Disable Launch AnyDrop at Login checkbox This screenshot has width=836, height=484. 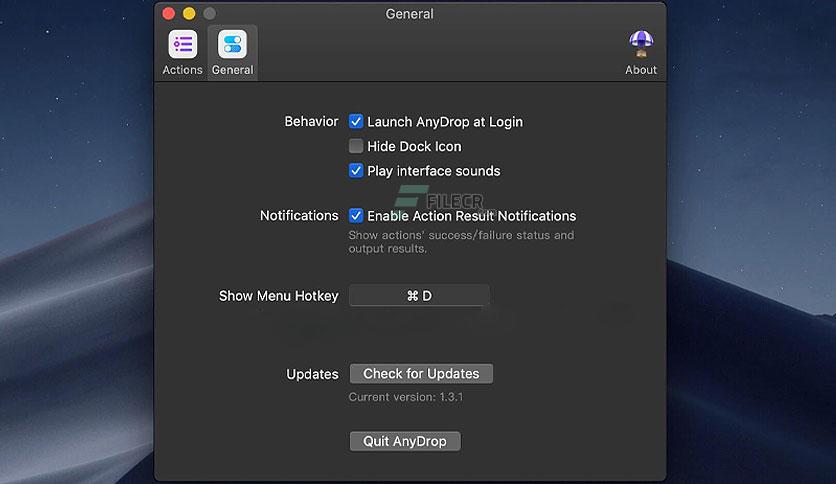click(x=356, y=122)
